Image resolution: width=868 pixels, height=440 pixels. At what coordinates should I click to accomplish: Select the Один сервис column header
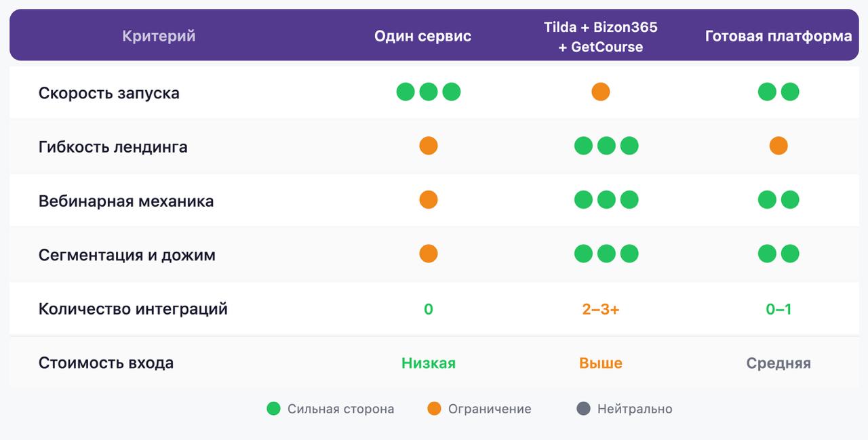pyautogui.click(x=422, y=36)
